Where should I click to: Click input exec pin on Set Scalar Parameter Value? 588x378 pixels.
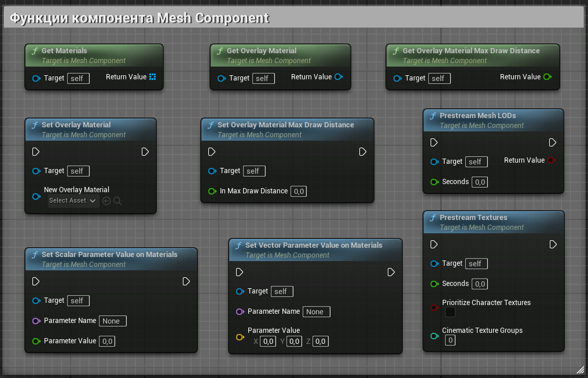pos(36,282)
